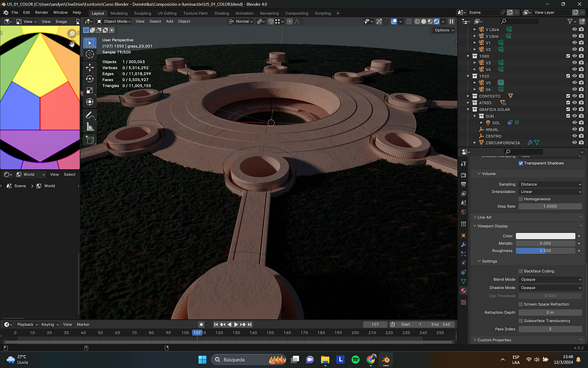Collapse the Viewport Display panel
The image size is (588, 368).
[492, 226]
